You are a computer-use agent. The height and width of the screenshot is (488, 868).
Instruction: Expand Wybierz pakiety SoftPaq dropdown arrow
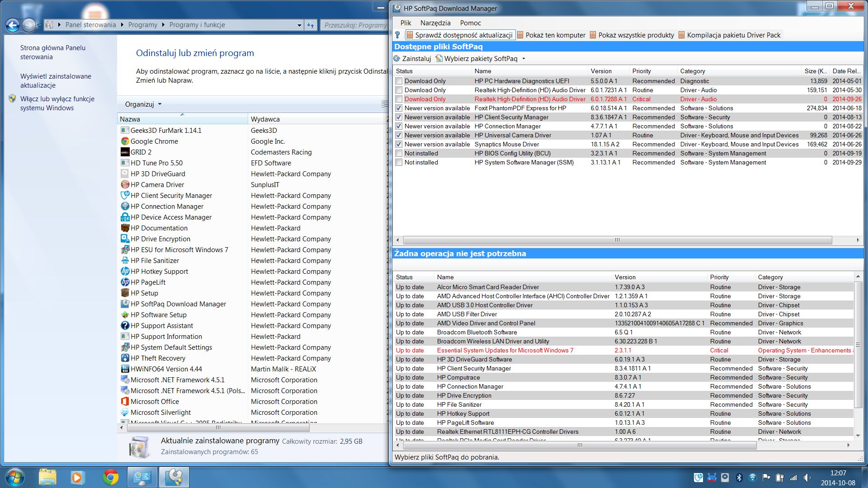[x=524, y=59]
